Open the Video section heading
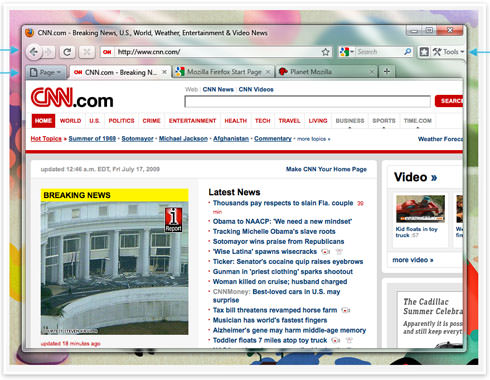 (x=415, y=177)
